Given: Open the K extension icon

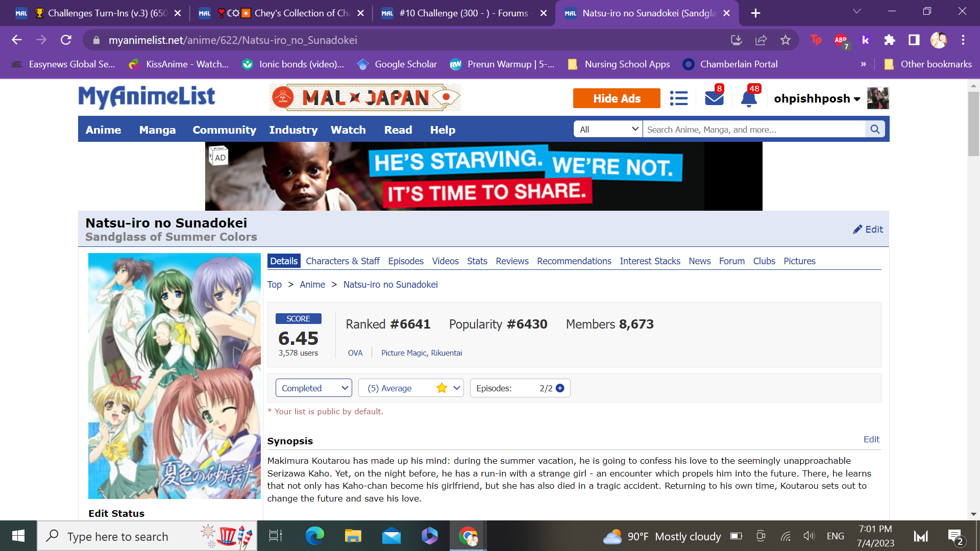Looking at the screenshot, I should pyautogui.click(x=865, y=40).
